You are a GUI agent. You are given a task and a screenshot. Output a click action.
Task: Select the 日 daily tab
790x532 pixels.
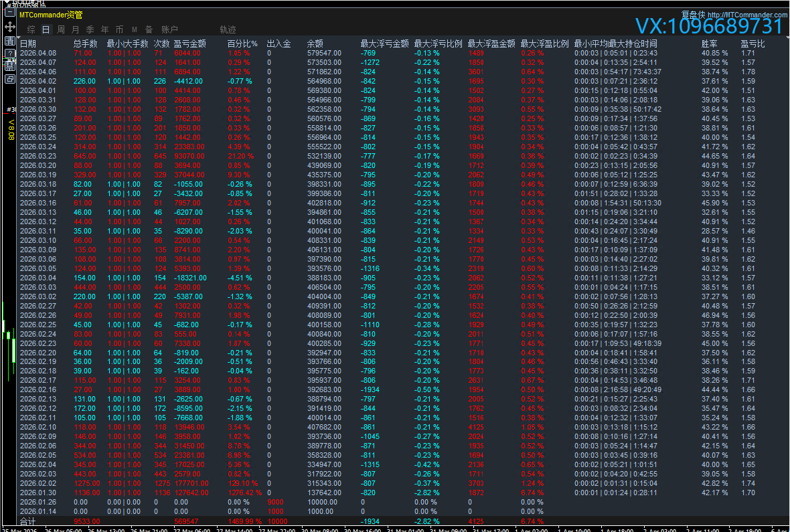46,30
